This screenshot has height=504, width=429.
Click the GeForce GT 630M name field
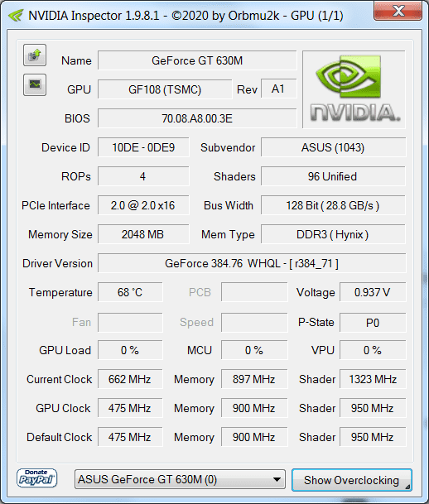tap(197, 60)
